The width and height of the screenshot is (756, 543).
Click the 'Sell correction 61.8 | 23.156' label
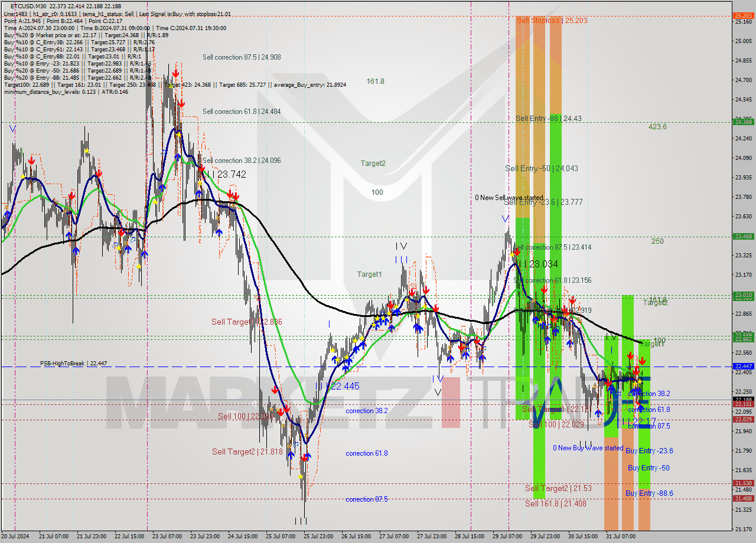tap(552, 280)
